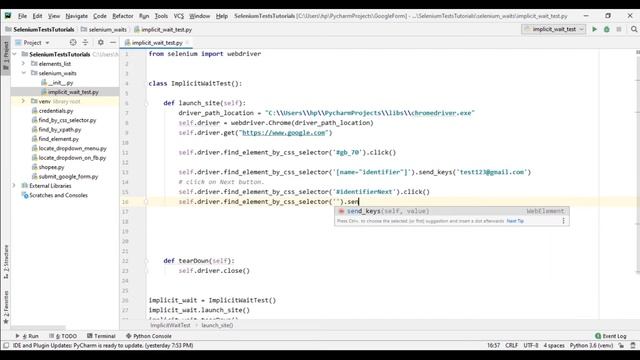Image resolution: width=640 pixels, height=360 pixels.
Task: Click ImplicitWaitTest breadcrumb
Action: point(170,325)
